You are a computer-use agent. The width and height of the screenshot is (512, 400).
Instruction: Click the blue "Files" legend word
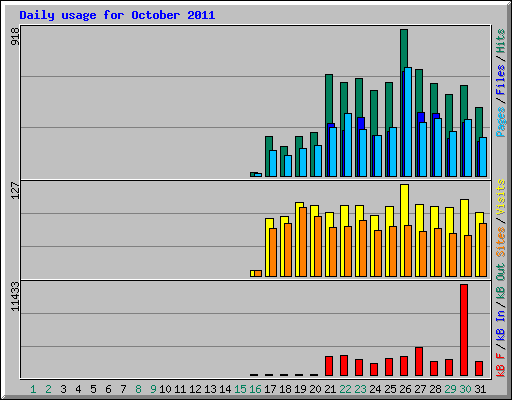(501, 80)
